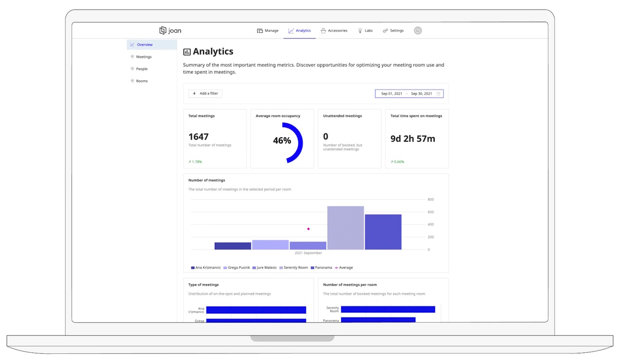Click the Add a filter button

(205, 93)
